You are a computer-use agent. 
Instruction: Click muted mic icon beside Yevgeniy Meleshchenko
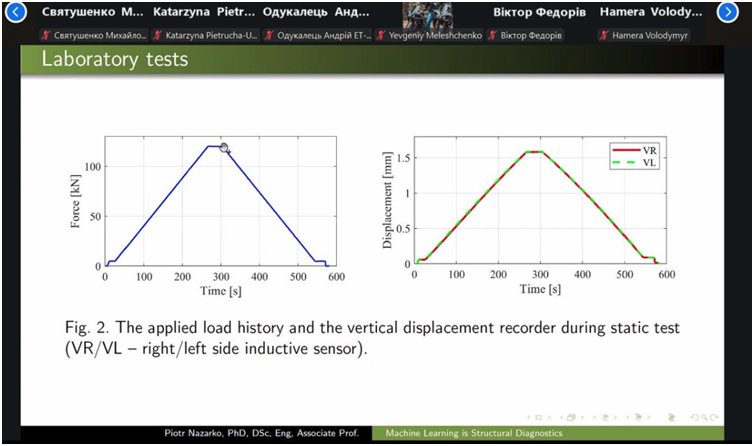click(x=381, y=35)
